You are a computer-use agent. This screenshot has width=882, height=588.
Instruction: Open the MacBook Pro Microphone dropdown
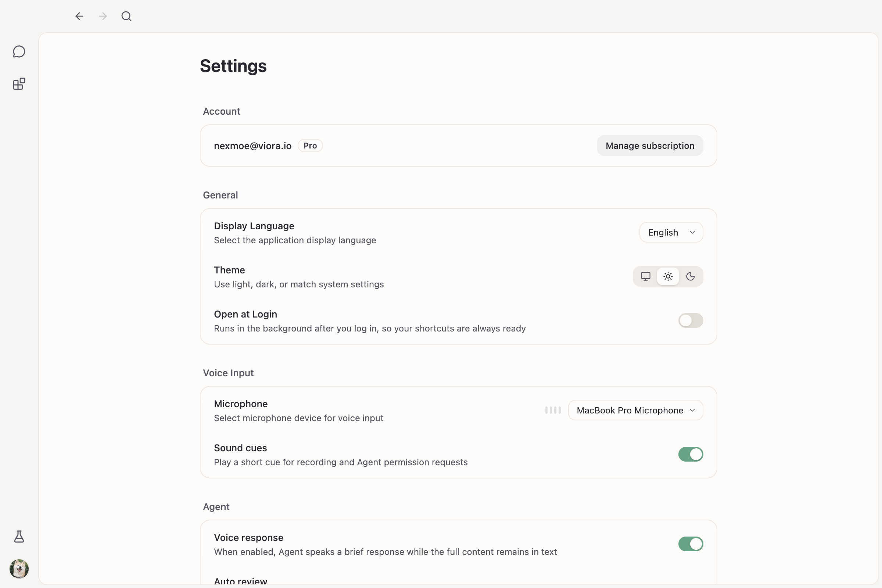pyautogui.click(x=635, y=410)
